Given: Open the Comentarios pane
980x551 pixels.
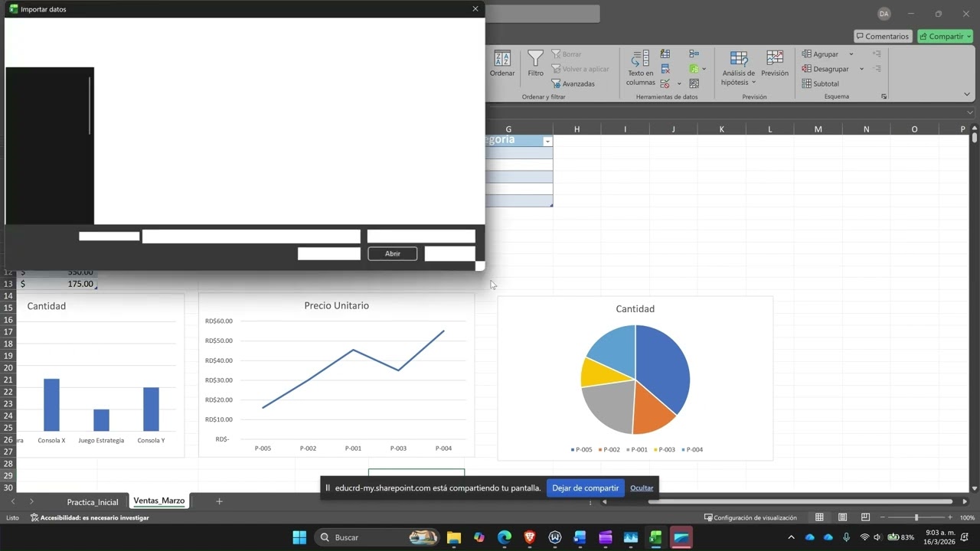Looking at the screenshot, I should [883, 36].
